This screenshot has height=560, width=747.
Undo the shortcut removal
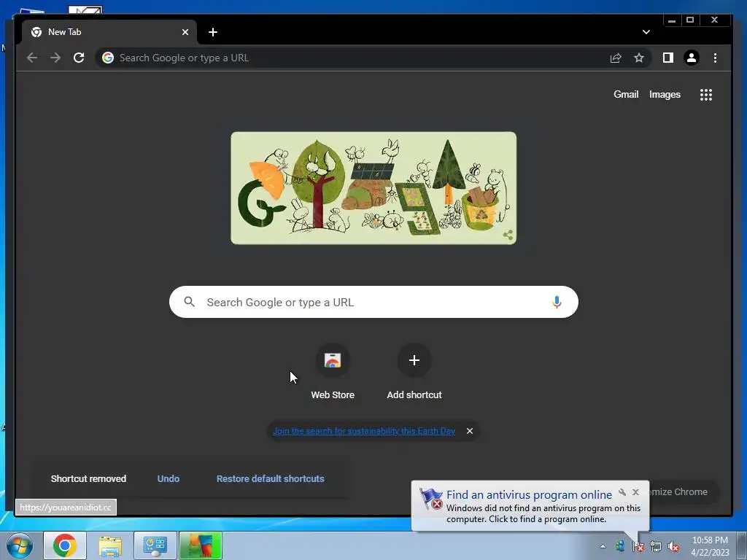tap(169, 478)
